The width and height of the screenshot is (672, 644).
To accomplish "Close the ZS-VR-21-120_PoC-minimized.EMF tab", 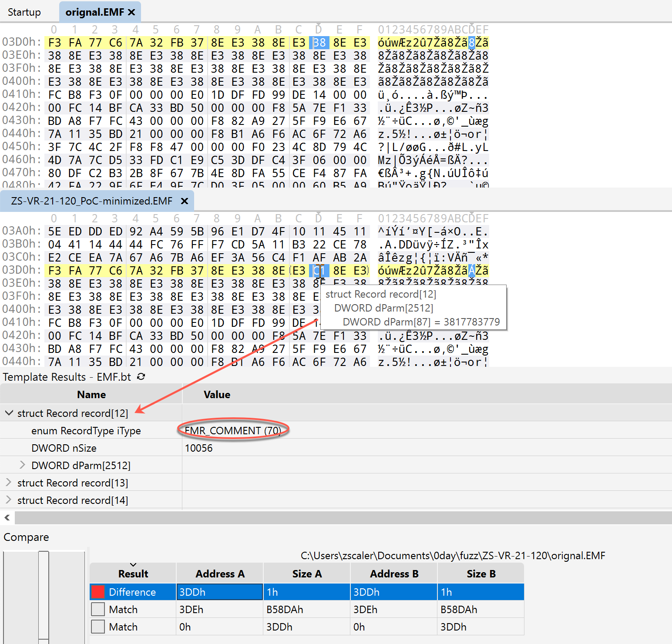I will click(184, 201).
